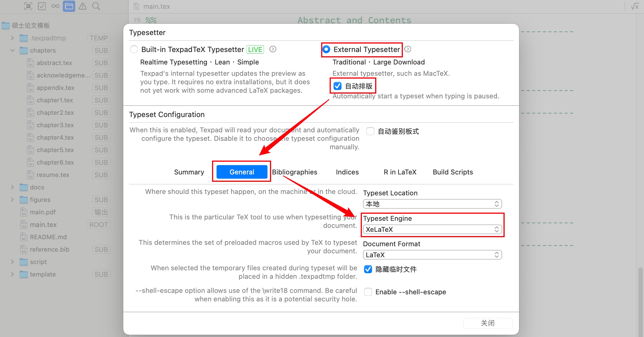Switch to the Build Scripts tab
Viewport: 644px width, 337px height.
click(453, 172)
